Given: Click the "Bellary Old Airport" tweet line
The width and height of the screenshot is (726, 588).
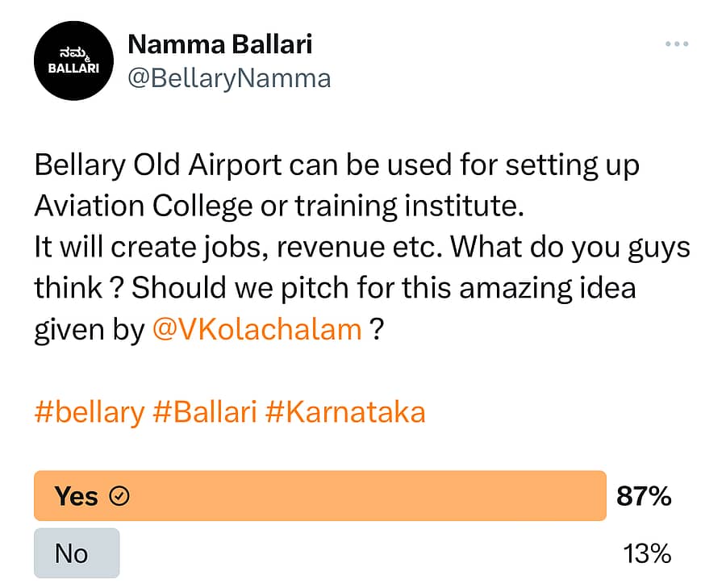Looking at the screenshot, I should pos(336,165).
